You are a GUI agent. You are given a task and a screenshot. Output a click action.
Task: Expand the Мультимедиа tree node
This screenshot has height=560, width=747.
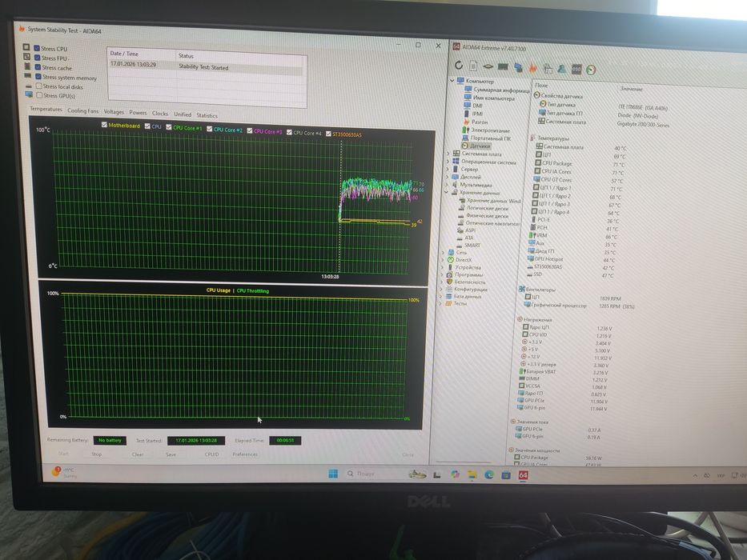click(447, 184)
